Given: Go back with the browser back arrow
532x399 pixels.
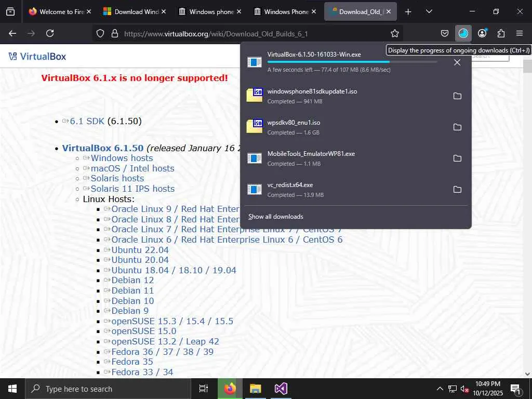Looking at the screenshot, I should [x=12, y=33].
